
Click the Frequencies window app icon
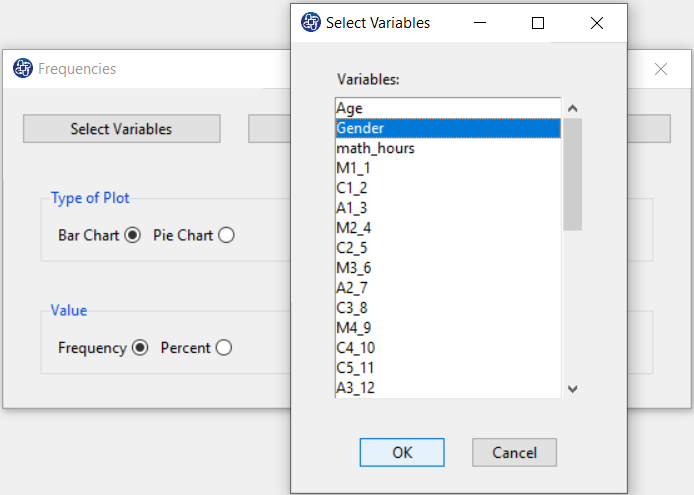point(23,68)
